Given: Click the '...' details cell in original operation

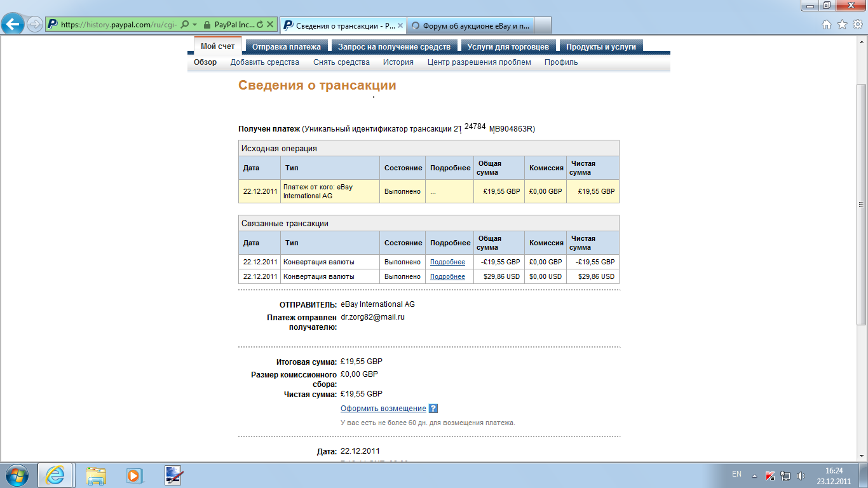Looking at the screenshot, I should coord(449,191).
